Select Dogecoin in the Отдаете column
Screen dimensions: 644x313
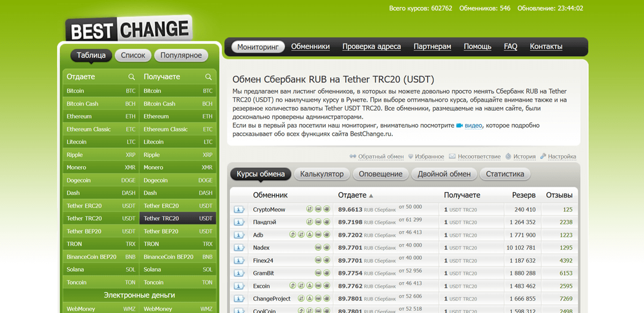(x=101, y=180)
